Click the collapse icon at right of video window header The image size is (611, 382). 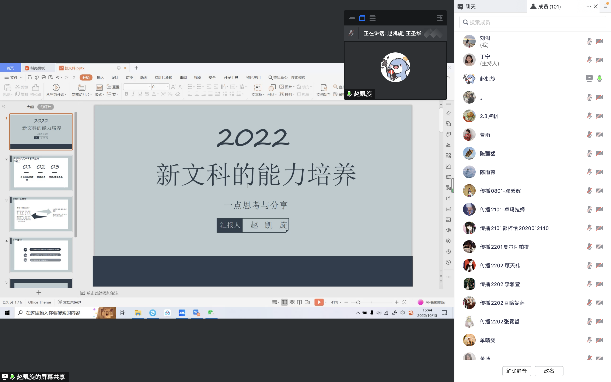pos(440,18)
